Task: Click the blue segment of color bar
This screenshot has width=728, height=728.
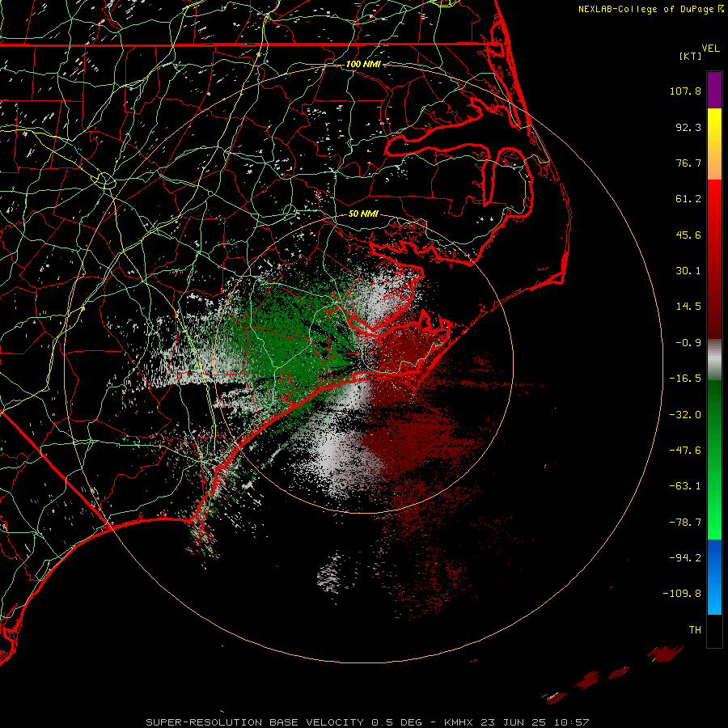Action: click(x=714, y=577)
